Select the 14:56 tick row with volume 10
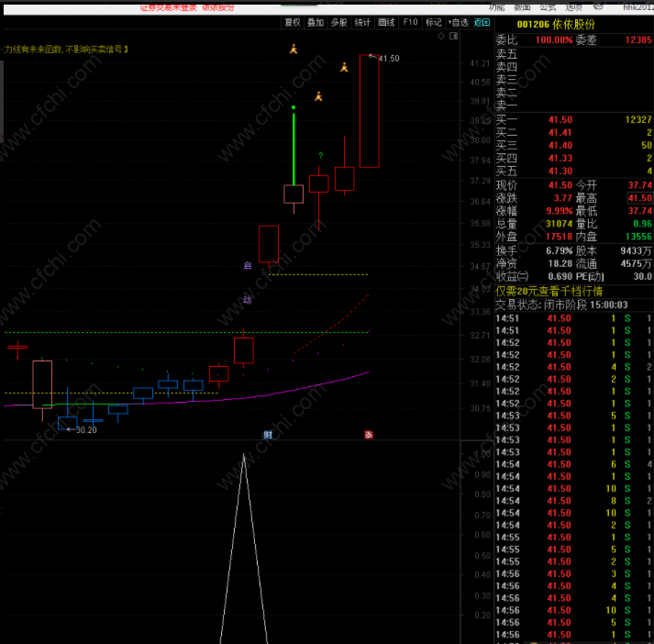Image resolution: width=654 pixels, height=644 pixels. pos(574,611)
